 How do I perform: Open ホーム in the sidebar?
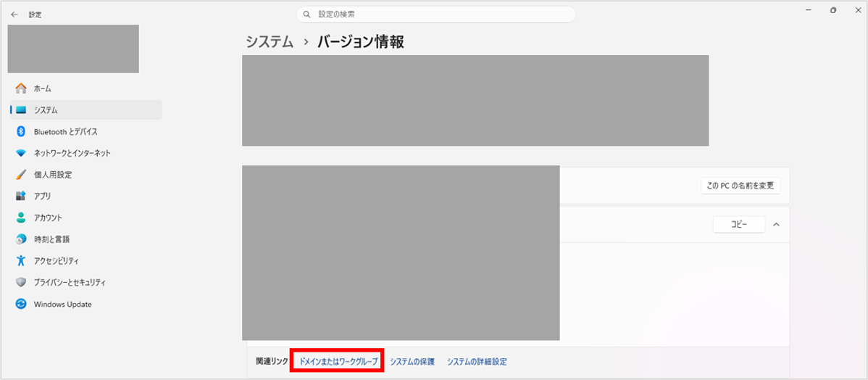85,88
